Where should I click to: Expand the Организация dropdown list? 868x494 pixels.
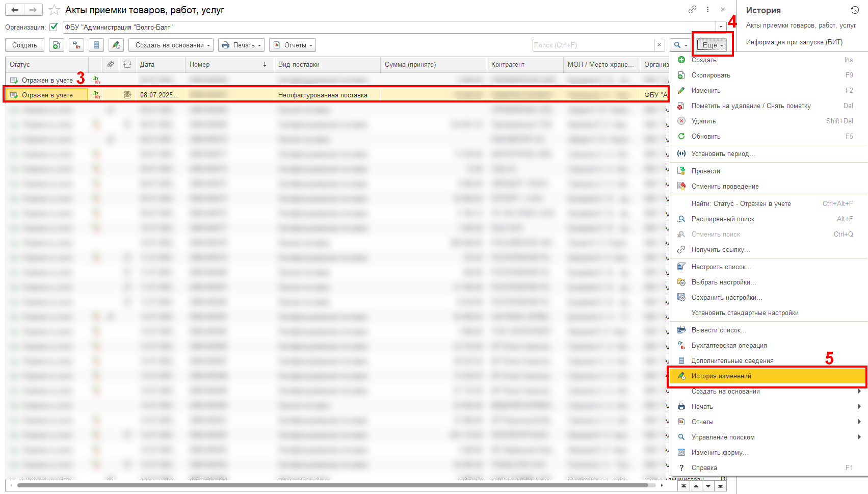click(721, 27)
